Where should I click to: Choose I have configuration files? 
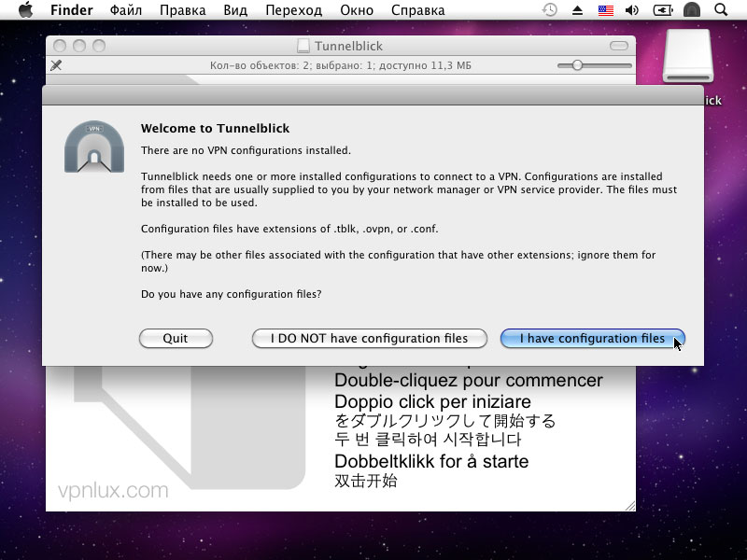click(x=592, y=338)
